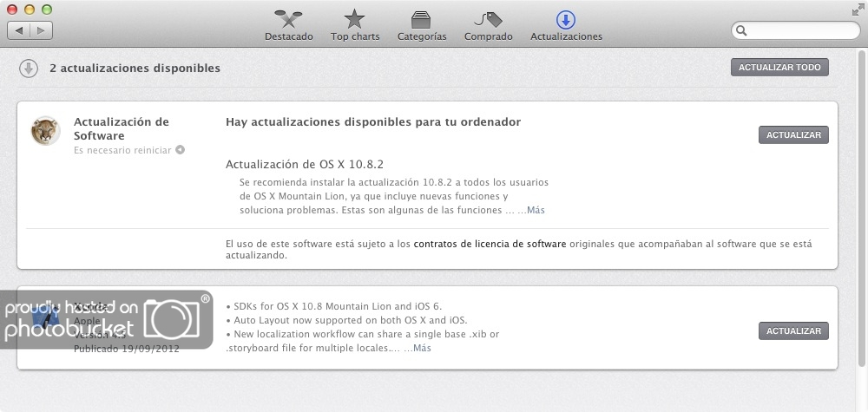Click 'Hay actualizaciones disponibles para tu ordenador' heading

point(373,121)
